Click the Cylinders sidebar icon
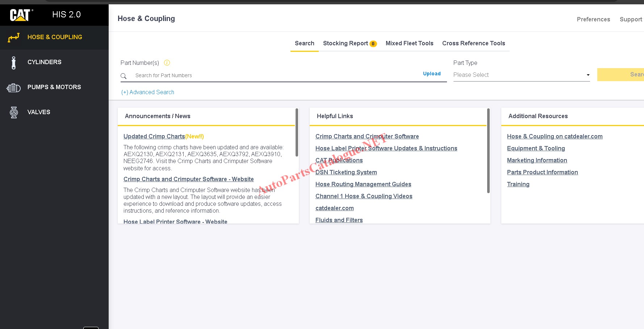 pyautogui.click(x=14, y=63)
